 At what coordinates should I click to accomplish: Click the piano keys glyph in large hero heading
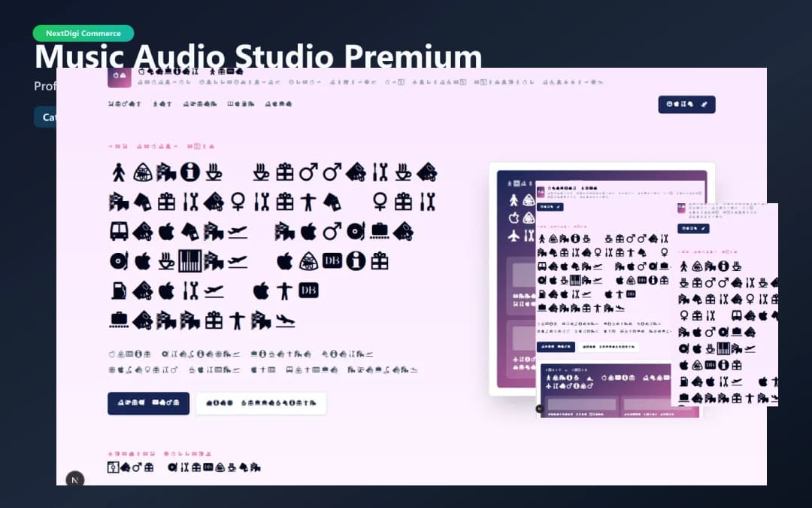click(x=189, y=260)
